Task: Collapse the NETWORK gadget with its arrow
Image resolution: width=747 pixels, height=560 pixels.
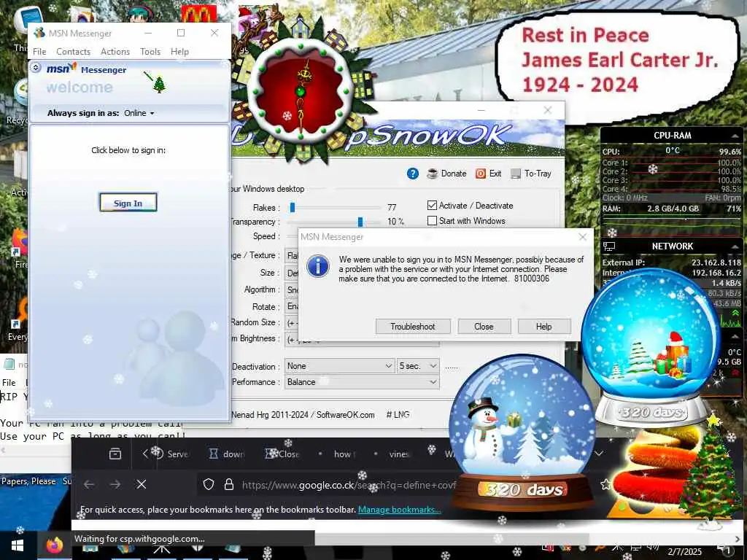Action: (735, 246)
